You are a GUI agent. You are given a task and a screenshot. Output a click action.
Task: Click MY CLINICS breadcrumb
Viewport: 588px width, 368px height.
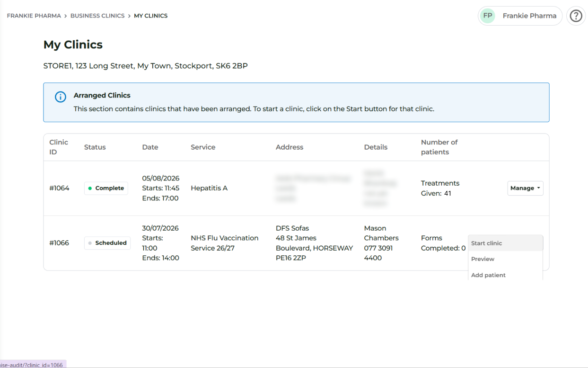click(x=150, y=16)
